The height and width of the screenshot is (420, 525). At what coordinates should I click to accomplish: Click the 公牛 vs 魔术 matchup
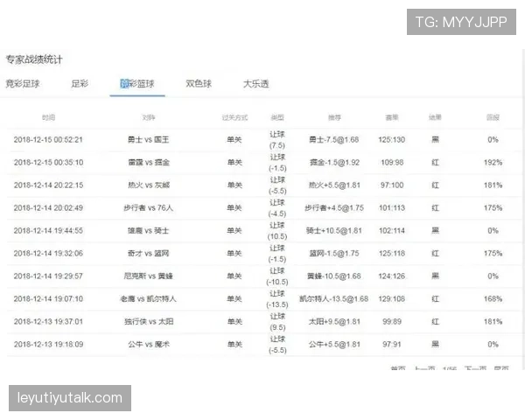click(x=149, y=344)
